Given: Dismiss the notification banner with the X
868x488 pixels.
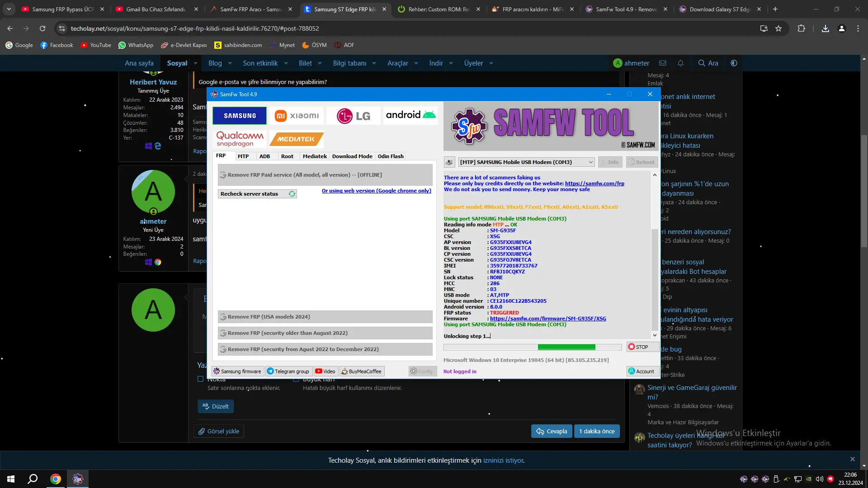Looking at the screenshot, I should coord(852,459).
